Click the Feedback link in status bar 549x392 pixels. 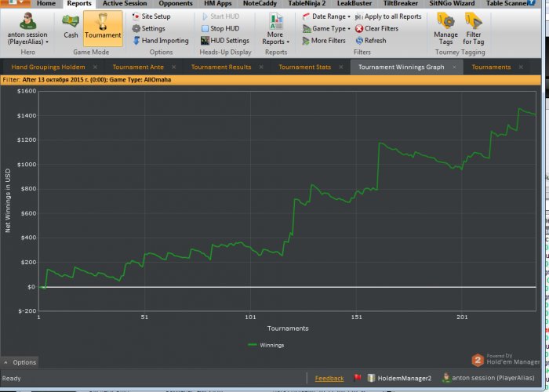point(329,379)
